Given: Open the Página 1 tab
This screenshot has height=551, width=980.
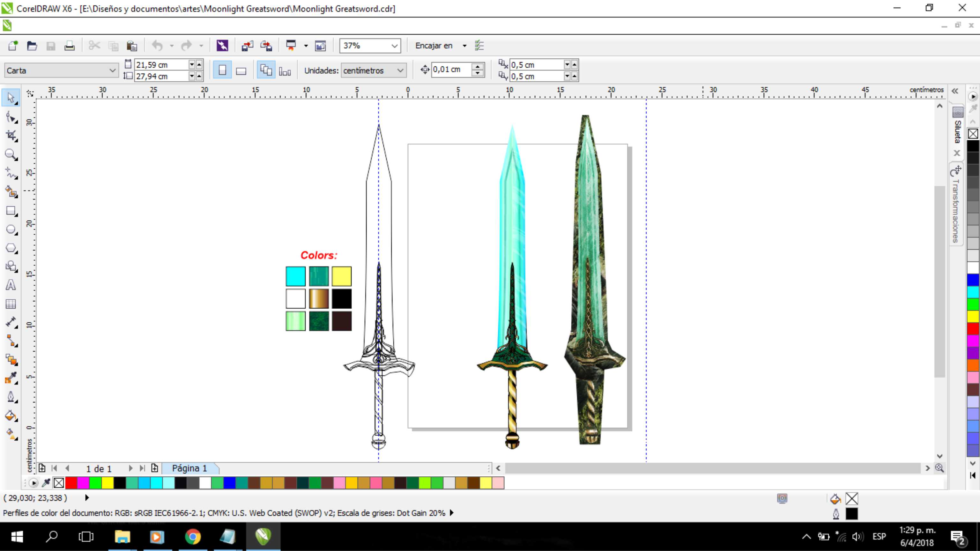Looking at the screenshot, I should [190, 468].
